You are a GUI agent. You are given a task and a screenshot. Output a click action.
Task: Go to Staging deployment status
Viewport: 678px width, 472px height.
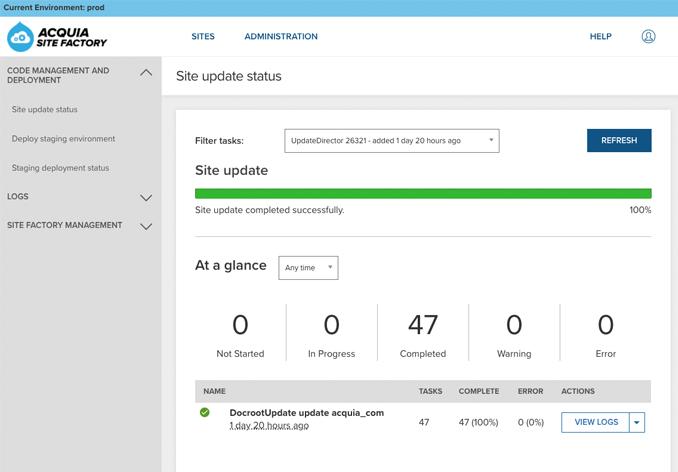[x=60, y=168]
